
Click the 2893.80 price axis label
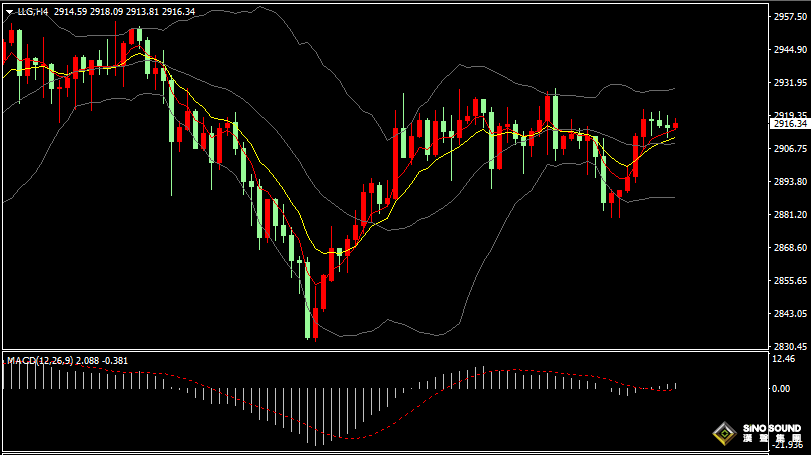point(790,182)
